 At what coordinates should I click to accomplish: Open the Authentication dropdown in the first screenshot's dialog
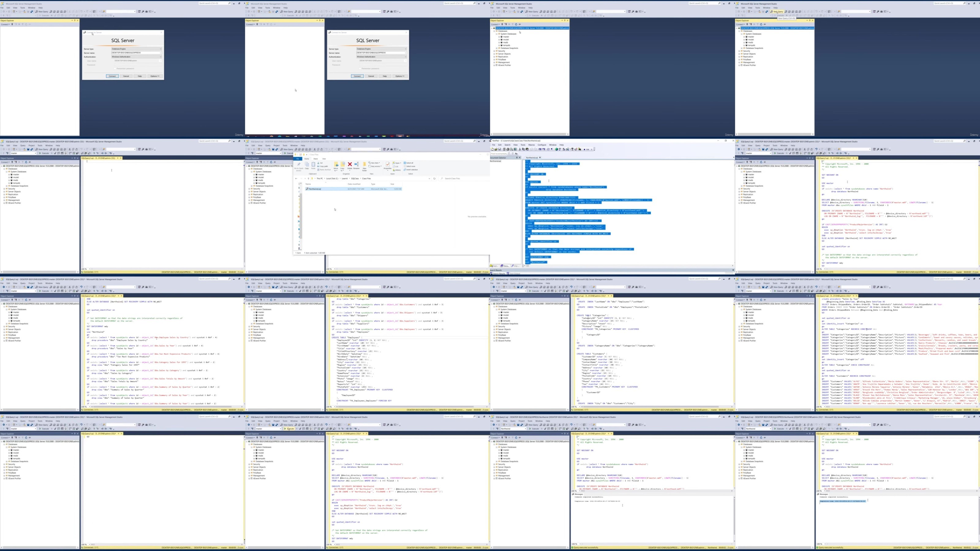pos(137,57)
